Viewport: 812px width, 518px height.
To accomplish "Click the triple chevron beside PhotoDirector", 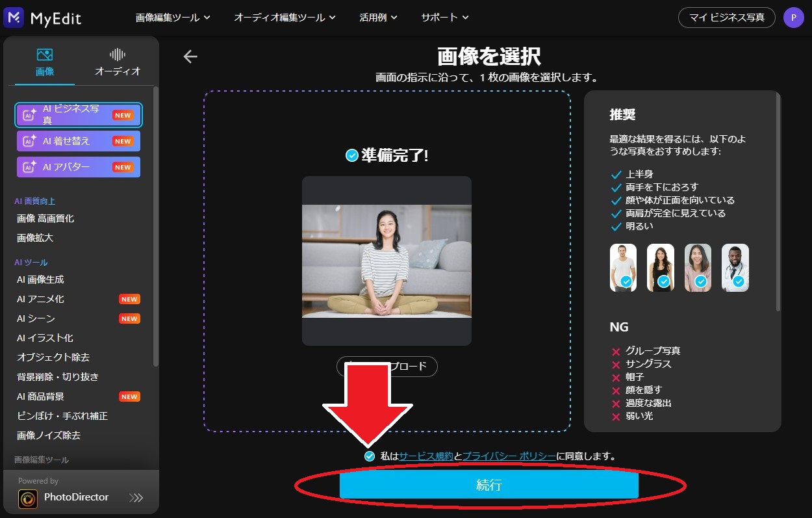I will 136,499.
